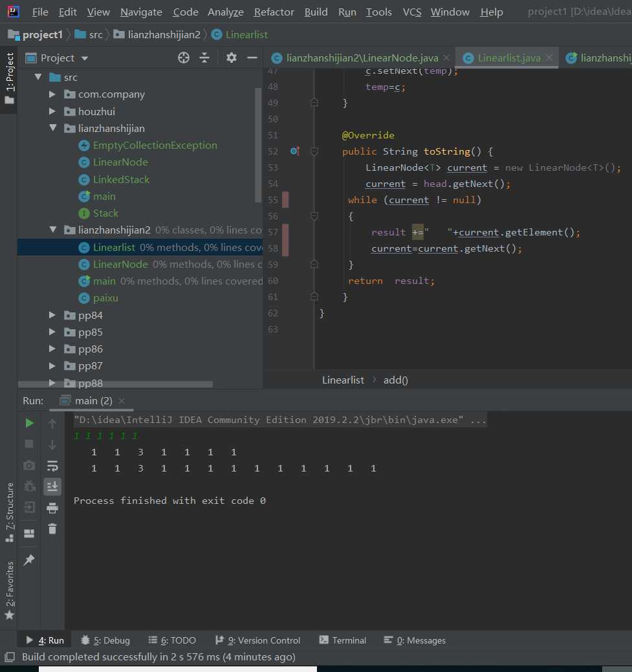Click lianzhanshijian2 breadcrumb
Screen dimensions: 632x672
point(164,35)
